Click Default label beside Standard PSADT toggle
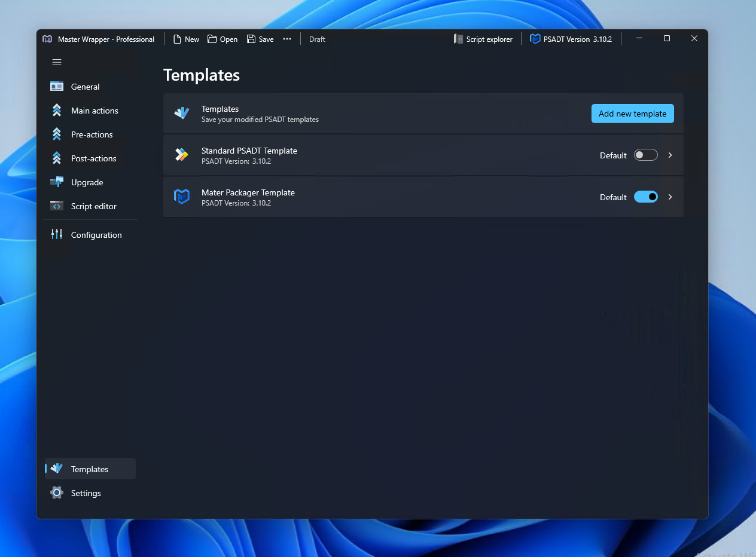This screenshot has height=557, width=756. tap(613, 155)
